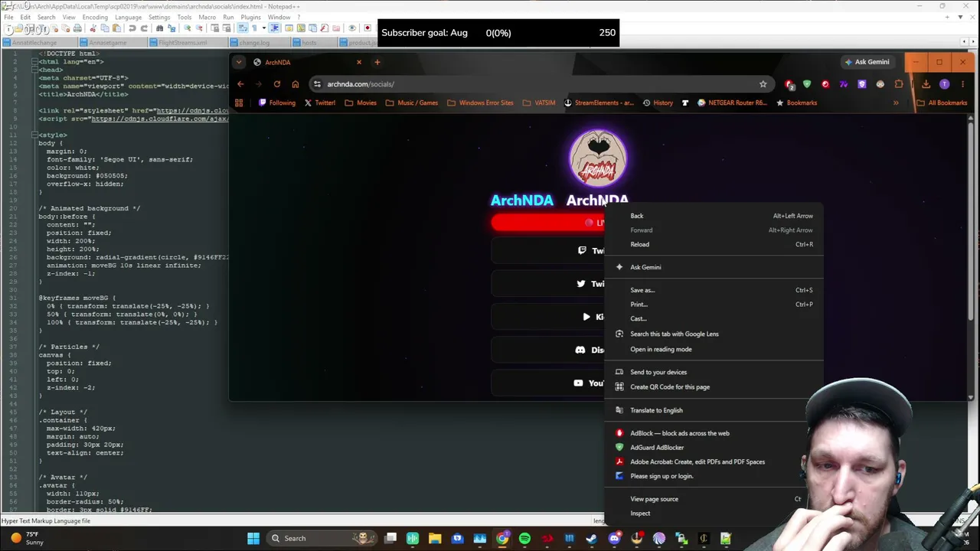Viewport: 980px width, 551px height.
Task: Go to Chrome's home page icon
Action: [295, 84]
